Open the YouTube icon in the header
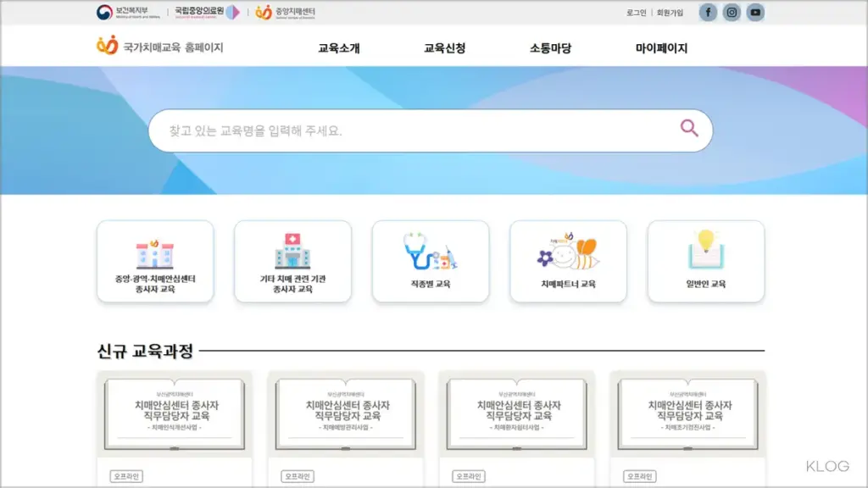This screenshot has height=488, width=868. click(x=755, y=12)
